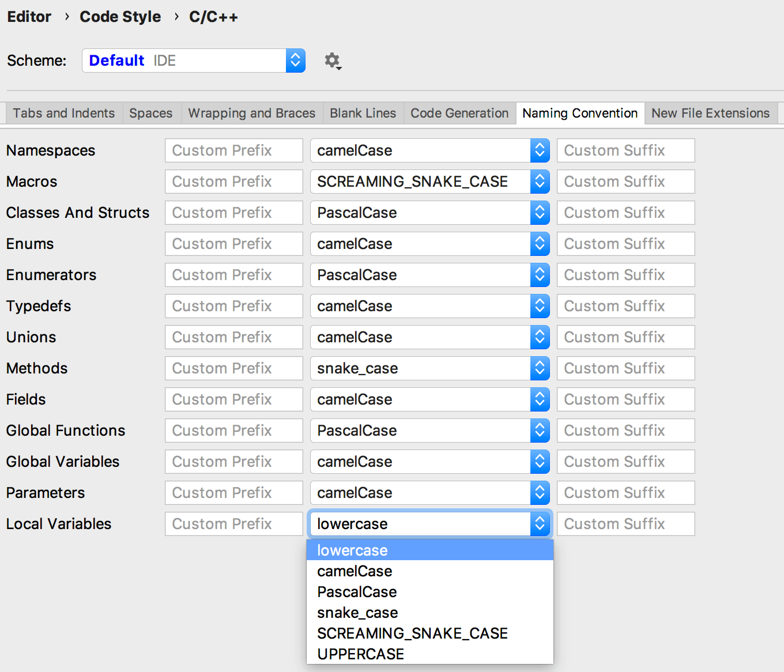Open the Blank Lines tab

tap(363, 113)
